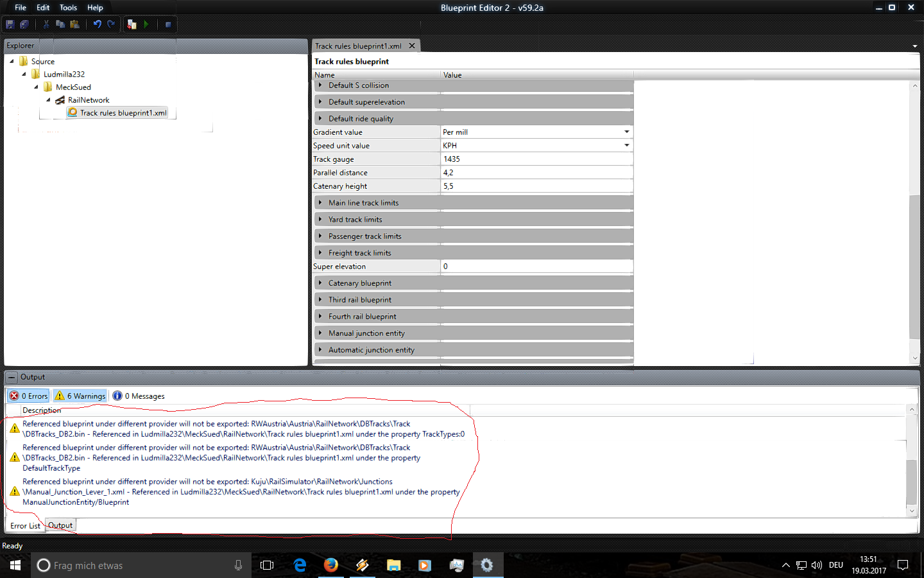Click the Paste clipboard icon
The image size is (924, 578).
pos(74,24)
